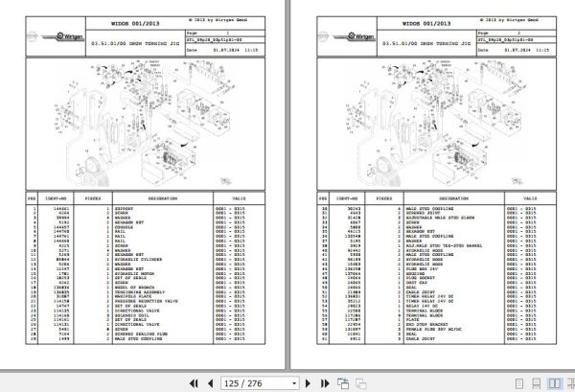Switch to single page view
The image size is (575, 392).
[519, 383]
